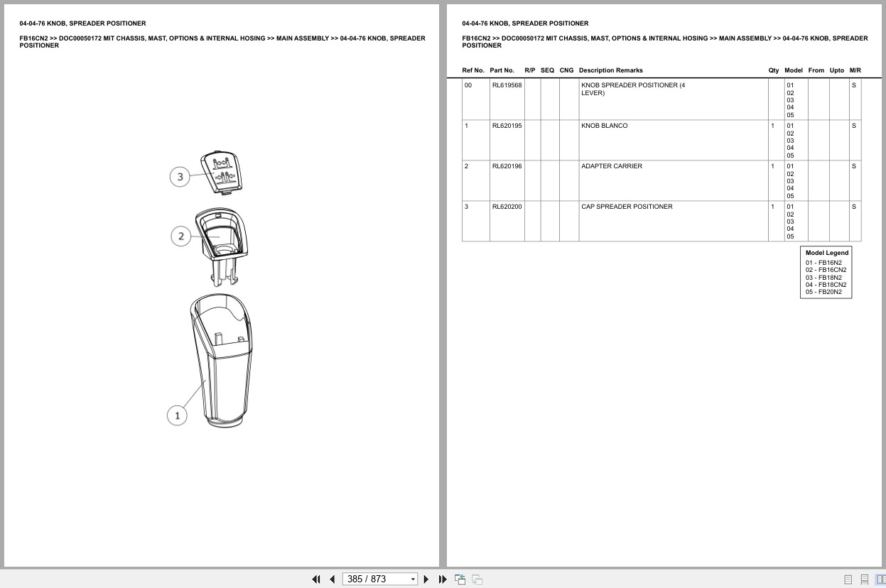Select part number RL620195

(507, 126)
